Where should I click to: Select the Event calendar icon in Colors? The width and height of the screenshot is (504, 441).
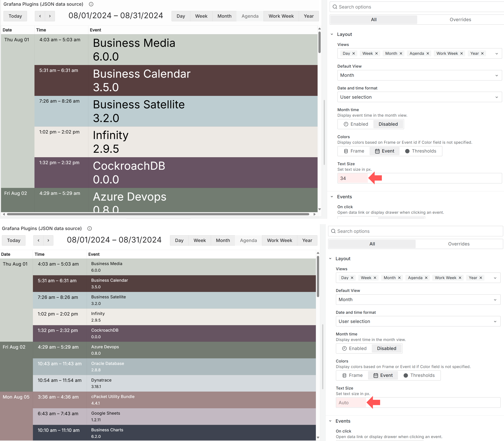click(x=378, y=151)
